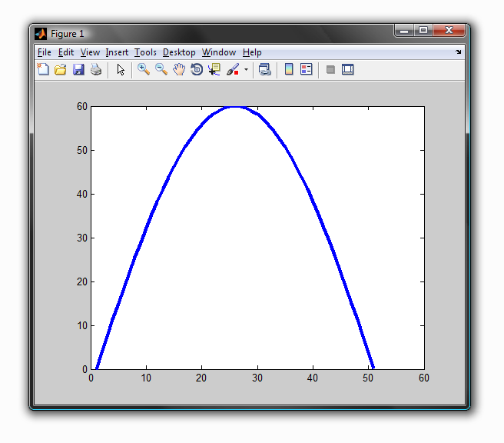504x443 pixels.
Task: Click the Show Plot Tools button
Action: click(x=348, y=70)
